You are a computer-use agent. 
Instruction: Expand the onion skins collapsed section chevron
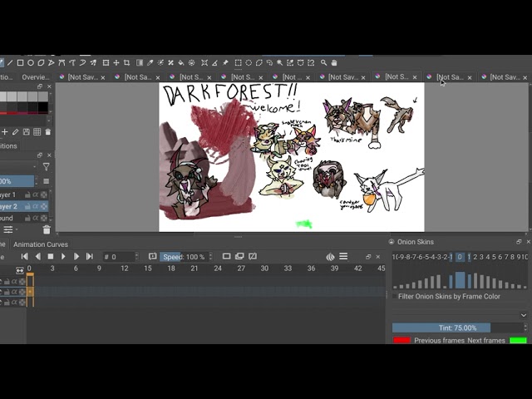pyautogui.click(x=524, y=315)
